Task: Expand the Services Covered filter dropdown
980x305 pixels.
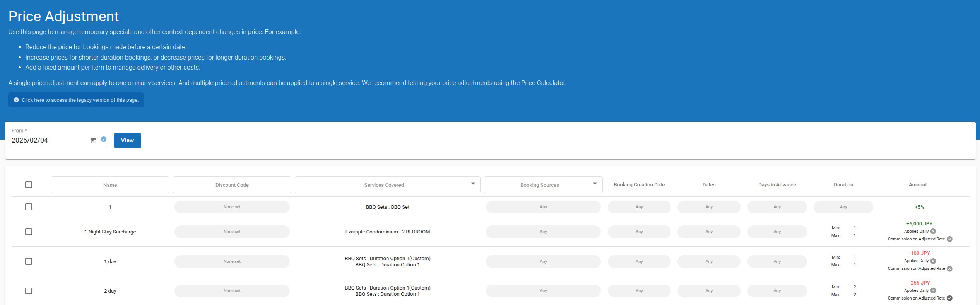Action: pos(473,184)
